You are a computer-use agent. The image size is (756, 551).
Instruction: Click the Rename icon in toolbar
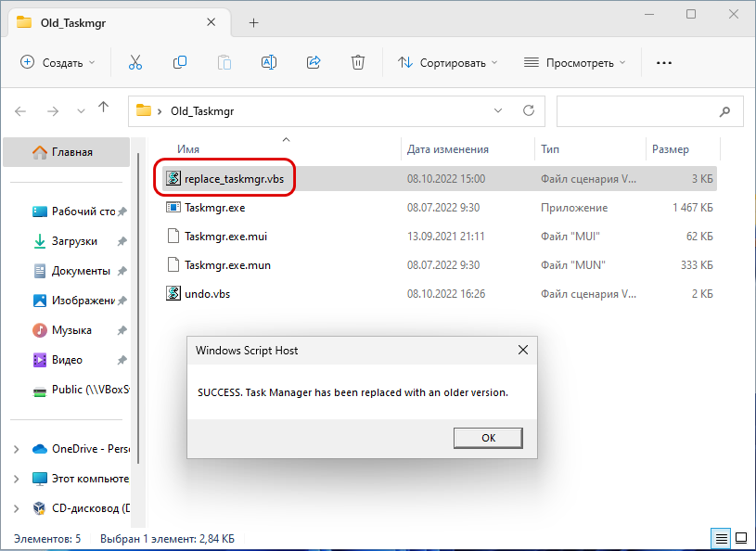[269, 62]
